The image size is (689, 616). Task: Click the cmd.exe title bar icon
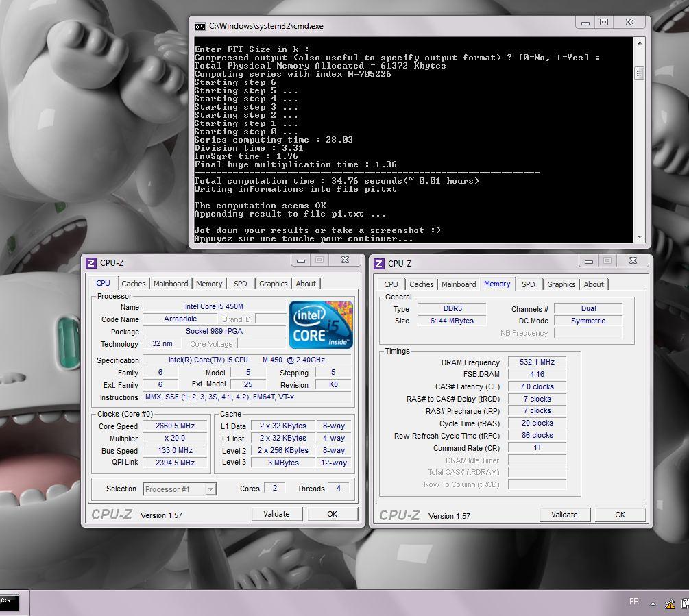pyautogui.click(x=200, y=26)
